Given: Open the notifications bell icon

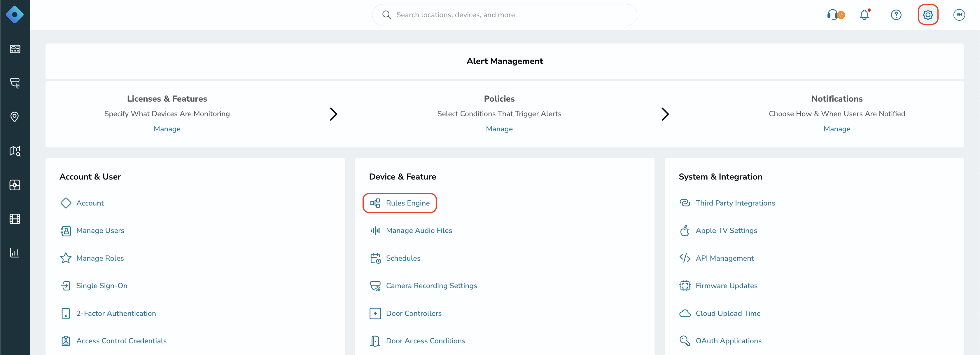Looking at the screenshot, I should [x=865, y=15].
